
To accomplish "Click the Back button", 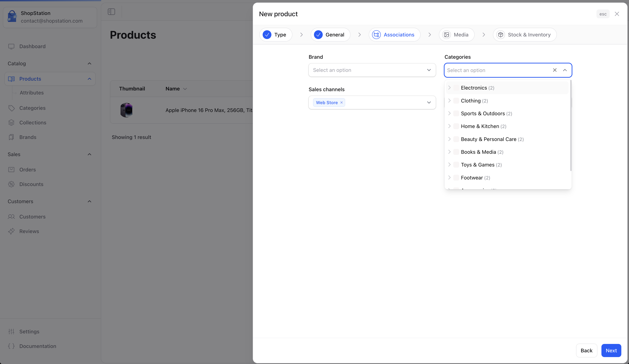I will click(586, 350).
